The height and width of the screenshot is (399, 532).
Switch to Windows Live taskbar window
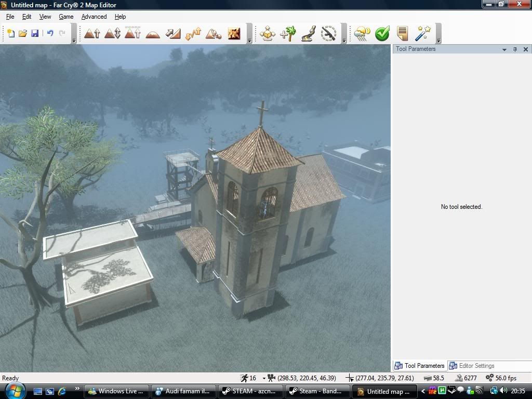pos(116,391)
